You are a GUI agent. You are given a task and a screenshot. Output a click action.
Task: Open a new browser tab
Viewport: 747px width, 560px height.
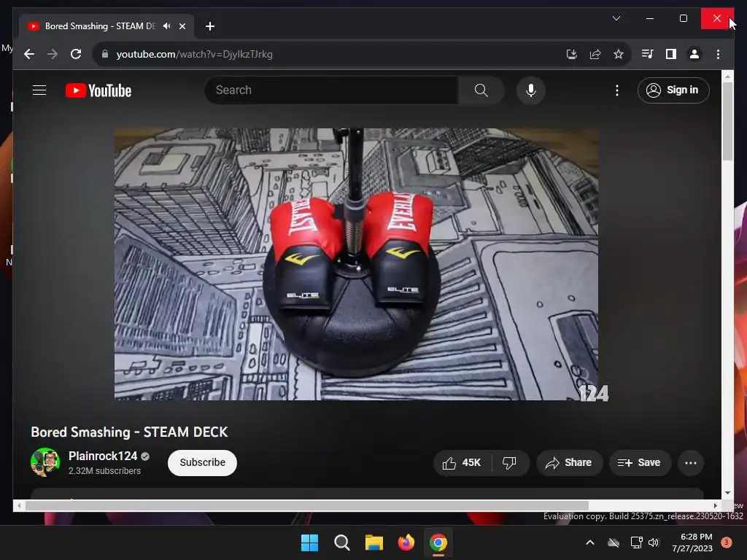(209, 26)
